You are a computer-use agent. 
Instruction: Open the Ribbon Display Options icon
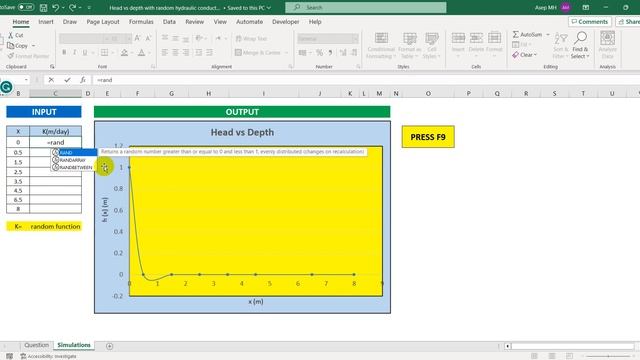point(586,7)
